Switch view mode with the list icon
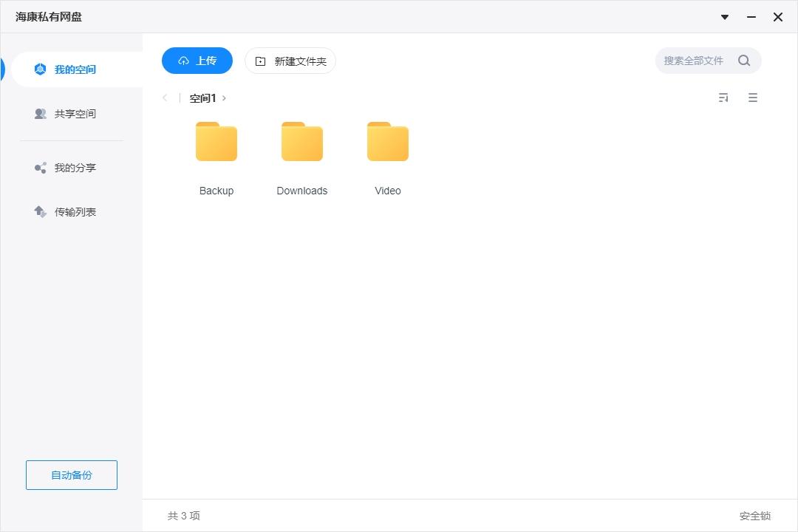This screenshot has height=532, width=798. click(x=752, y=97)
